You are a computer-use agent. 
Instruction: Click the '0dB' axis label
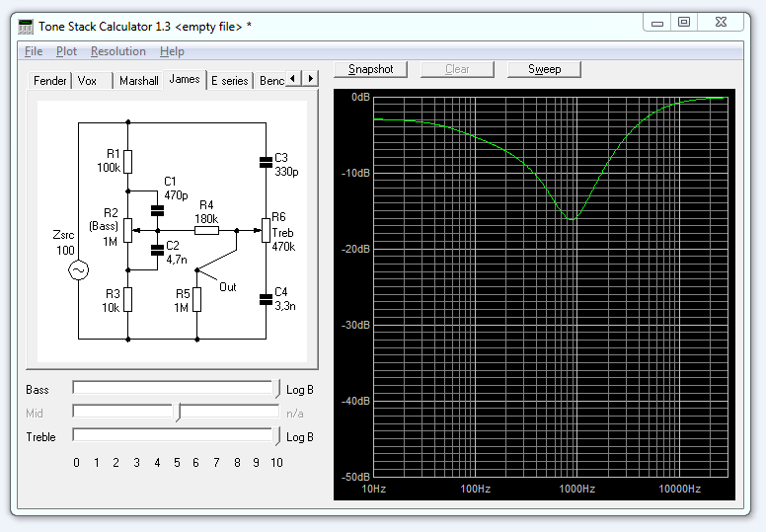(x=360, y=97)
